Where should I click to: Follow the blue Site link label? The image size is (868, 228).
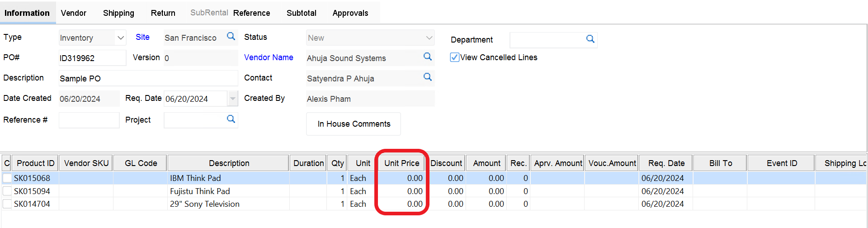pos(142,37)
